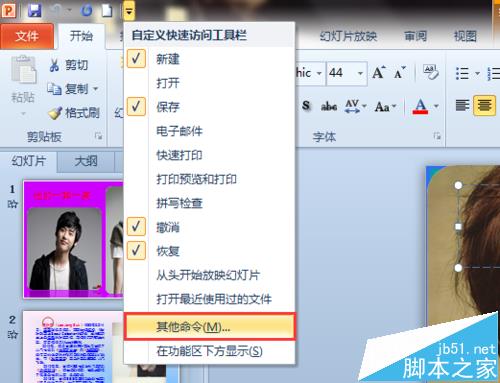
Task: Open the 剪贴板 dialog launcher
Action: (98, 136)
